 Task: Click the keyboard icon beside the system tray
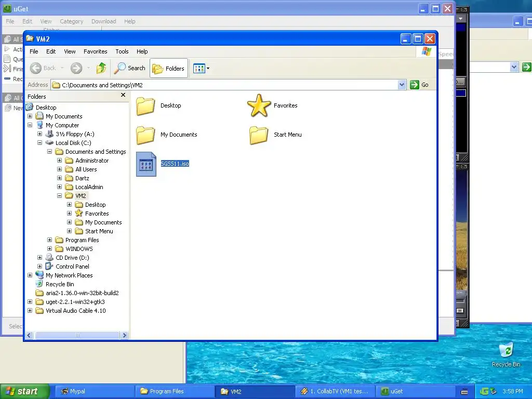pos(464,392)
